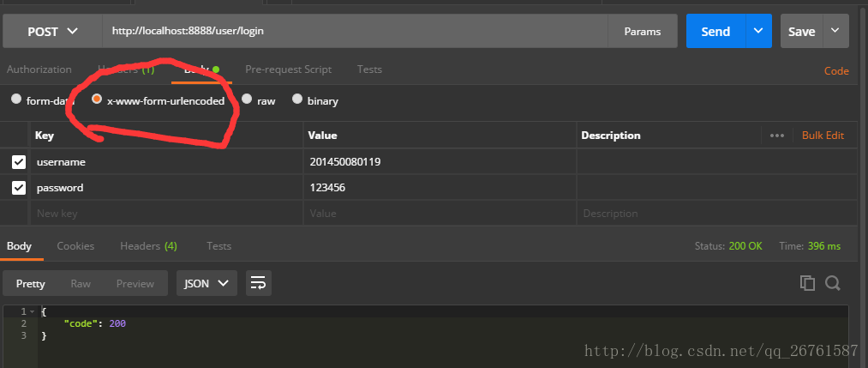Save the request
Image resolution: width=868 pixels, height=368 pixels.
(x=801, y=32)
